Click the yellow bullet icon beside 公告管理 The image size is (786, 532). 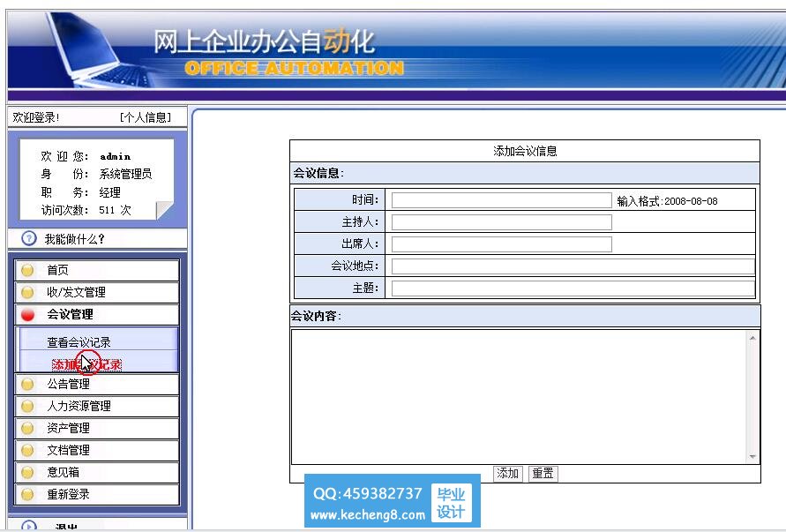pyautogui.click(x=27, y=384)
